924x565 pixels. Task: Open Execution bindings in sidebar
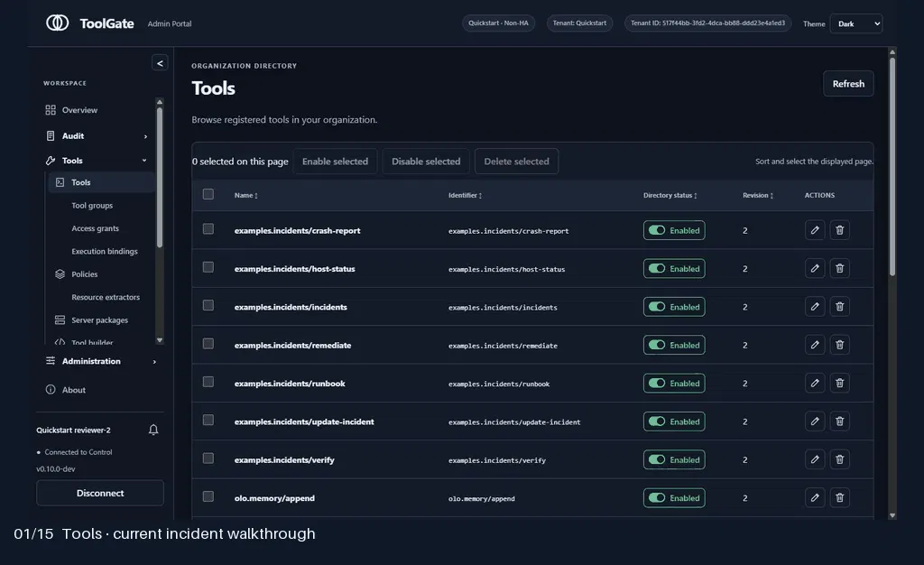(x=105, y=252)
